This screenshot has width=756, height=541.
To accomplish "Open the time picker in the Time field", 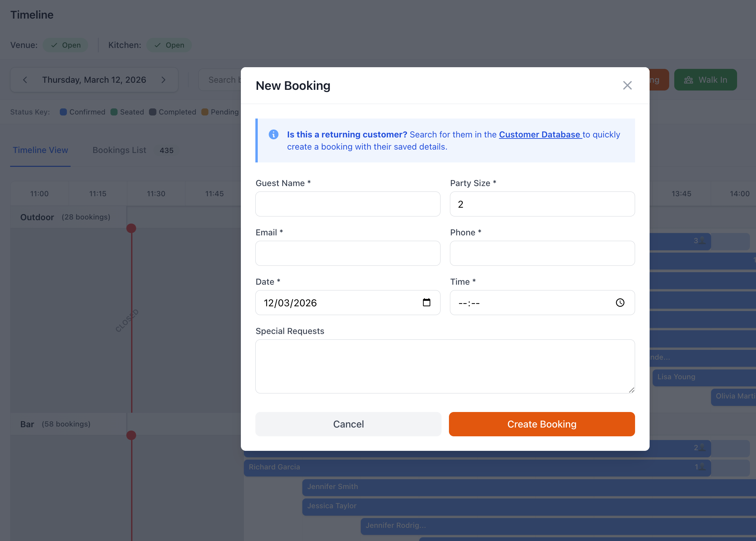I will pos(620,303).
